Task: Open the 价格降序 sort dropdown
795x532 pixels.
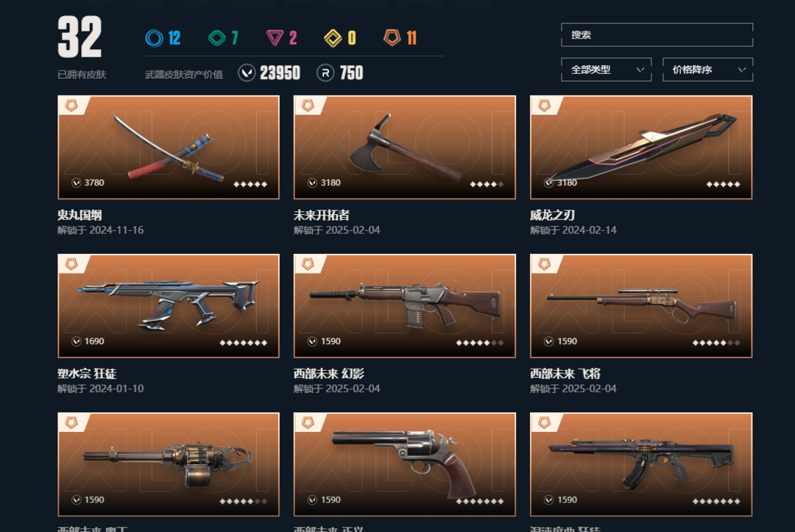Action: click(x=708, y=69)
